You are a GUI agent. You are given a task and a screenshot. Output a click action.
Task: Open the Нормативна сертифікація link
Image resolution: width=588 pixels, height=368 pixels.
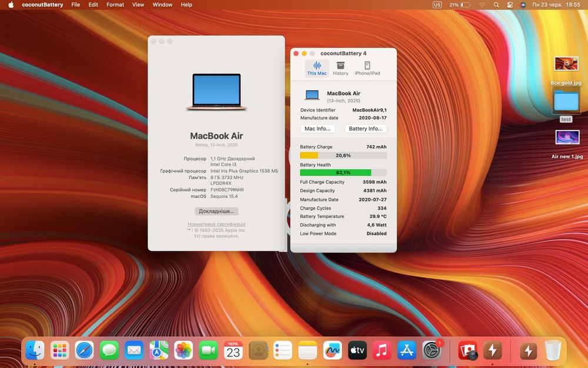pyautogui.click(x=216, y=224)
